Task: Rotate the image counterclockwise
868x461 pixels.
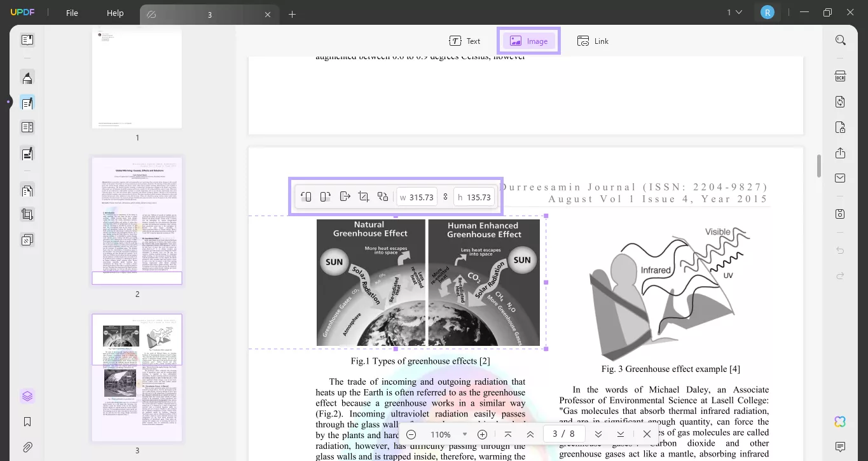Action: tap(306, 197)
